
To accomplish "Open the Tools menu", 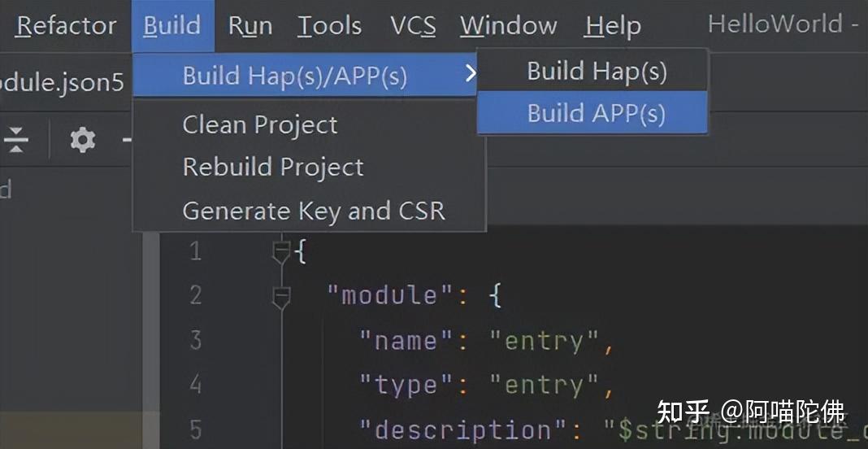I will [x=329, y=26].
